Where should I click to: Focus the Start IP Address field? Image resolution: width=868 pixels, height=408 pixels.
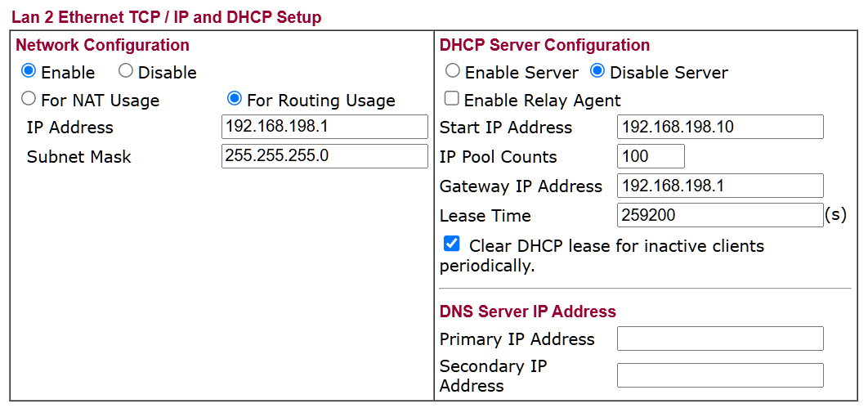click(719, 127)
